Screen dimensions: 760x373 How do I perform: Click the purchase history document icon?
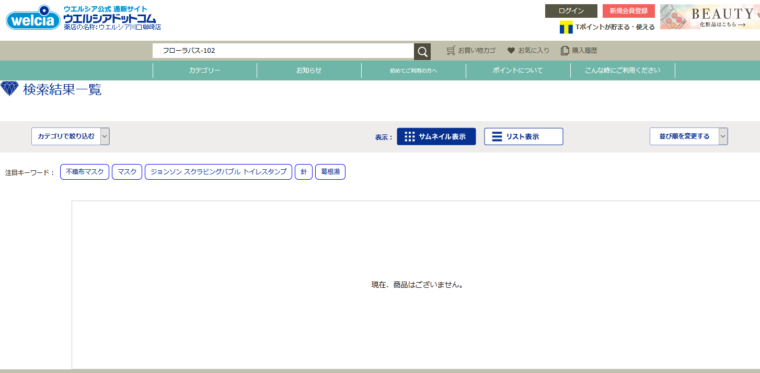point(565,50)
